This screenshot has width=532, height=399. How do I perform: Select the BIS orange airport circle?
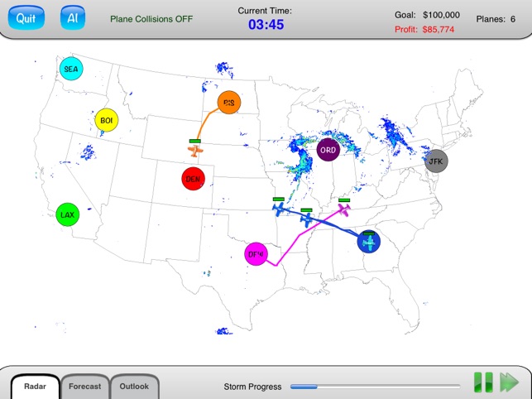[229, 102]
